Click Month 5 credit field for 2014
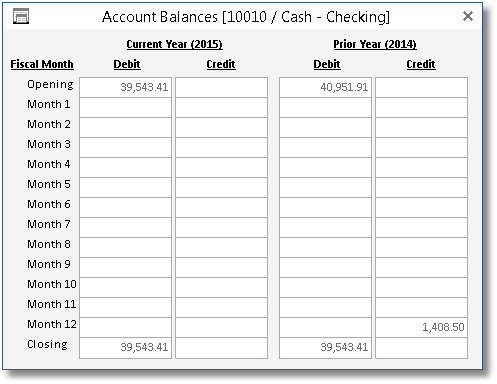This screenshot has width=497, height=384. [422, 187]
